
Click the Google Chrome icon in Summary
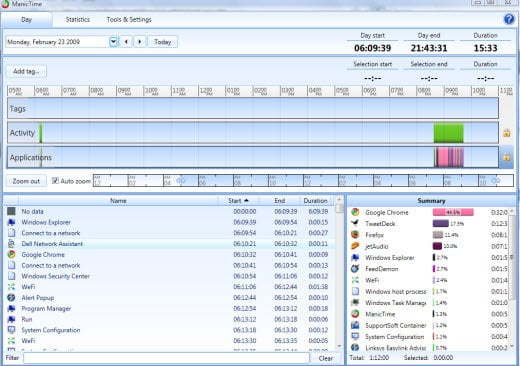tap(355, 212)
